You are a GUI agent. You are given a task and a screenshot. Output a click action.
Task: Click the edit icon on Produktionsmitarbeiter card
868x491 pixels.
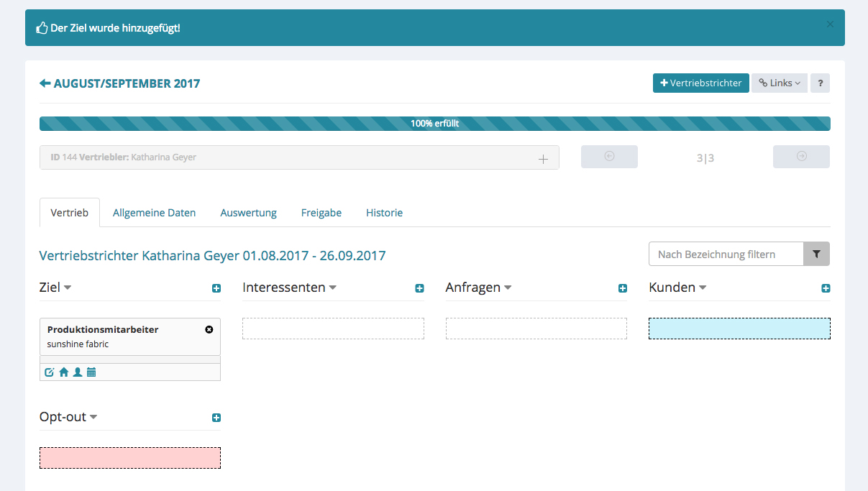coord(50,372)
